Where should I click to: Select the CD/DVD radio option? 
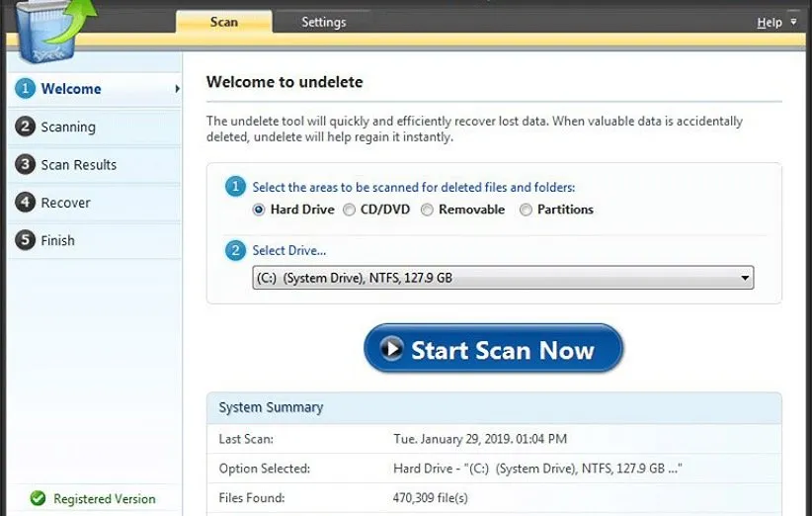[350, 210]
